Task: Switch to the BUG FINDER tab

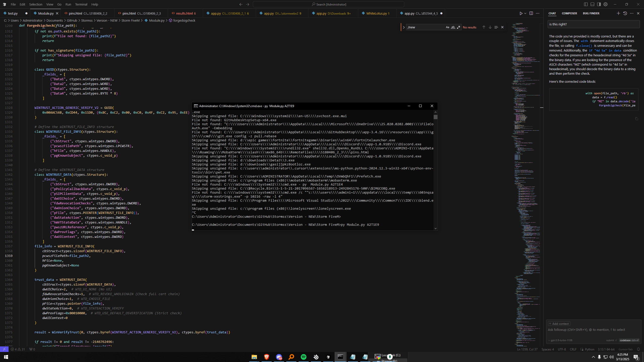Action: [x=591, y=13]
